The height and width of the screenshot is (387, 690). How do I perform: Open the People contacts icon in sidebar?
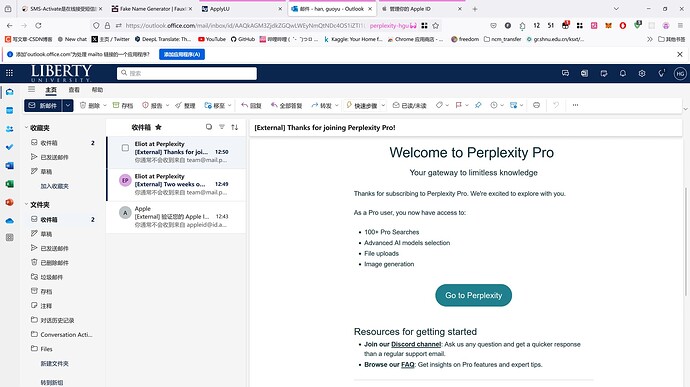click(9, 129)
